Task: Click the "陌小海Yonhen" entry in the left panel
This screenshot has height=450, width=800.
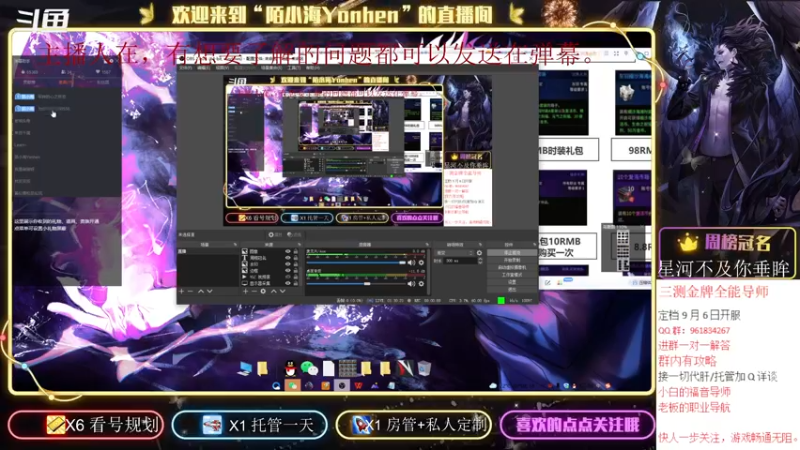Action: [27, 157]
